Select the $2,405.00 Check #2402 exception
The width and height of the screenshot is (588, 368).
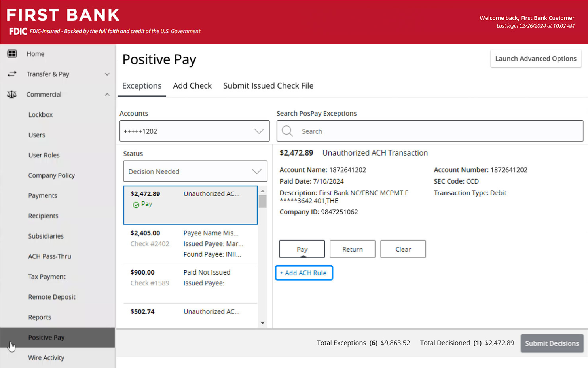[190, 244]
